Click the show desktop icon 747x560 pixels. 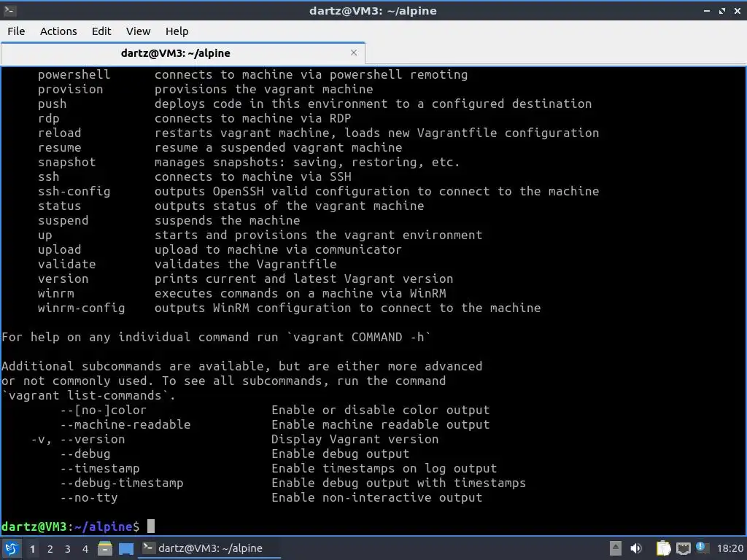(125, 549)
